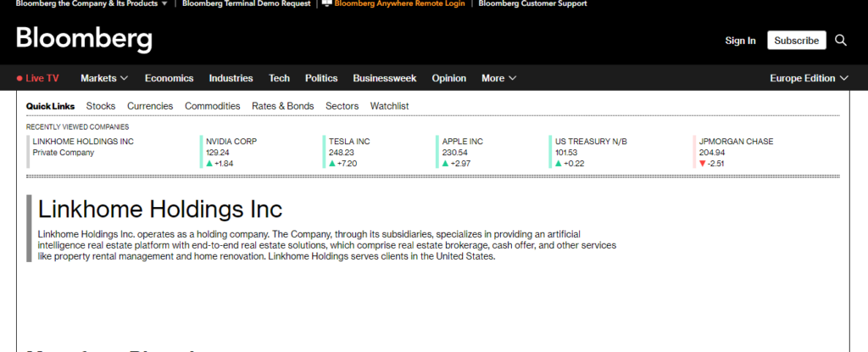
Task: Expand the Markets dropdown menu
Action: pos(104,78)
